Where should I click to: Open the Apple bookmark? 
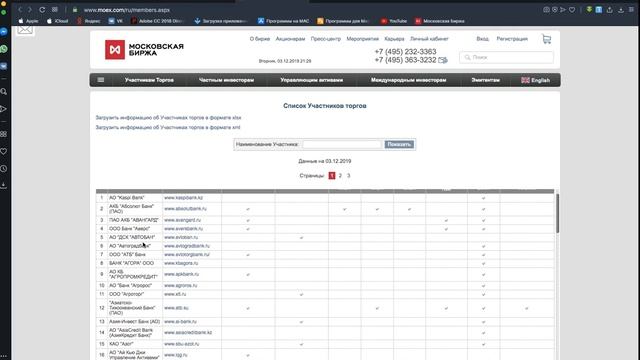[28, 21]
